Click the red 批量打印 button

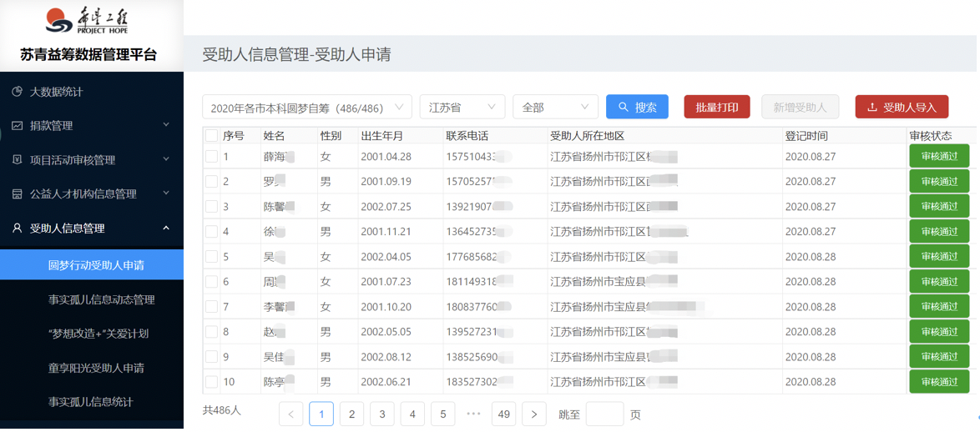pos(717,107)
